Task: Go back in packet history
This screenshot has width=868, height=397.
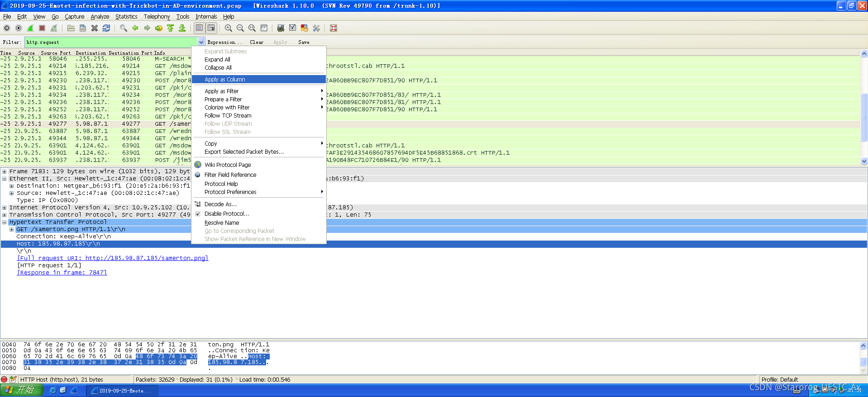Action: point(135,28)
